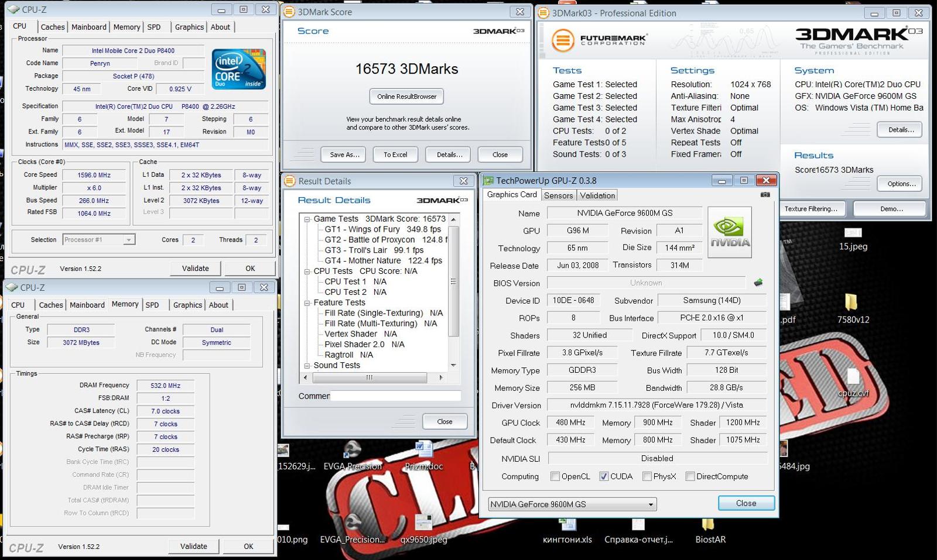Open the кингтони.xls desktop spreadsheet
The height and width of the screenshot is (560, 937).
click(567, 531)
